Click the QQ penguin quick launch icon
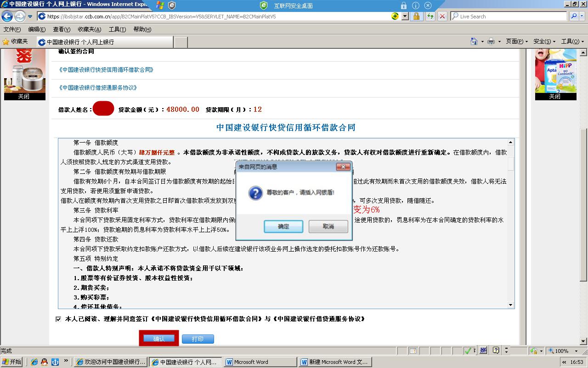The width and height of the screenshot is (588, 368). coord(44,362)
